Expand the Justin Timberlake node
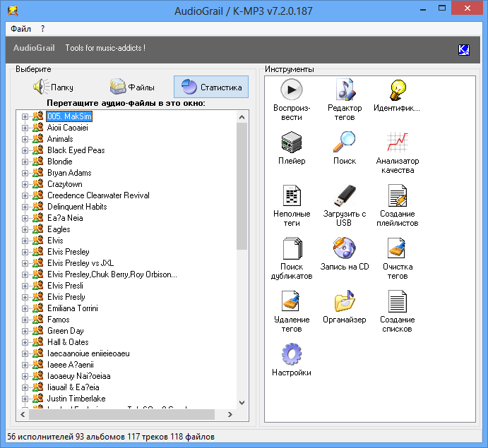The image size is (488, 448). click(x=25, y=399)
